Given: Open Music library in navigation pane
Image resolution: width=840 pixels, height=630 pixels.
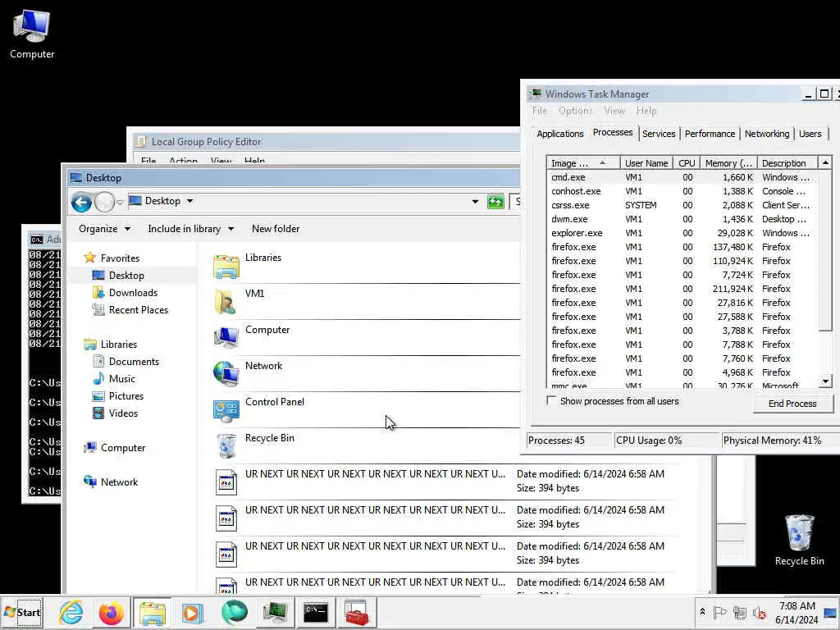Looking at the screenshot, I should (x=113, y=379).
